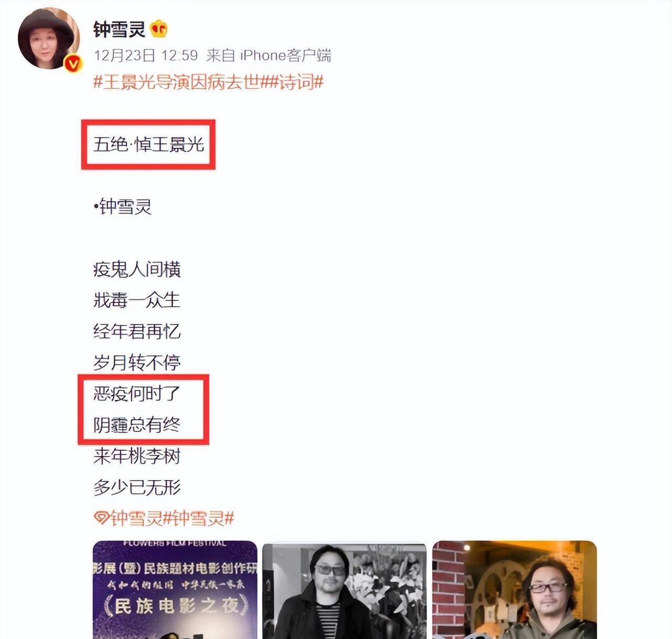Open the black-and-white portrait thumbnail
672x639 pixels.
[344, 590]
